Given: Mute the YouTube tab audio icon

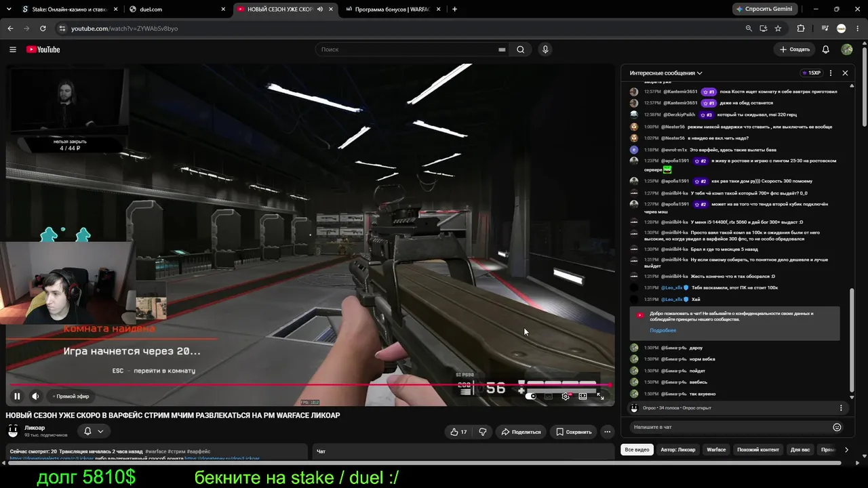Looking at the screenshot, I should coord(320,9).
